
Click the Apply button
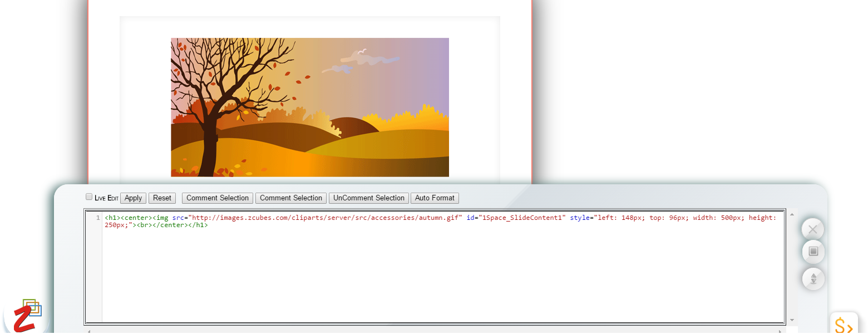[x=133, y=198]
